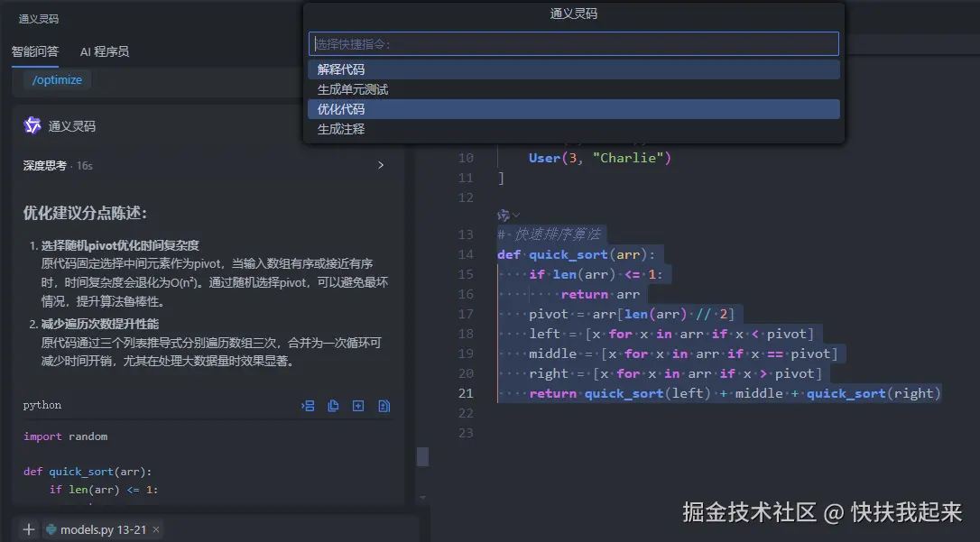Click the middle list comprehension line
Screen dimensions: 980x542
point(683,354)
